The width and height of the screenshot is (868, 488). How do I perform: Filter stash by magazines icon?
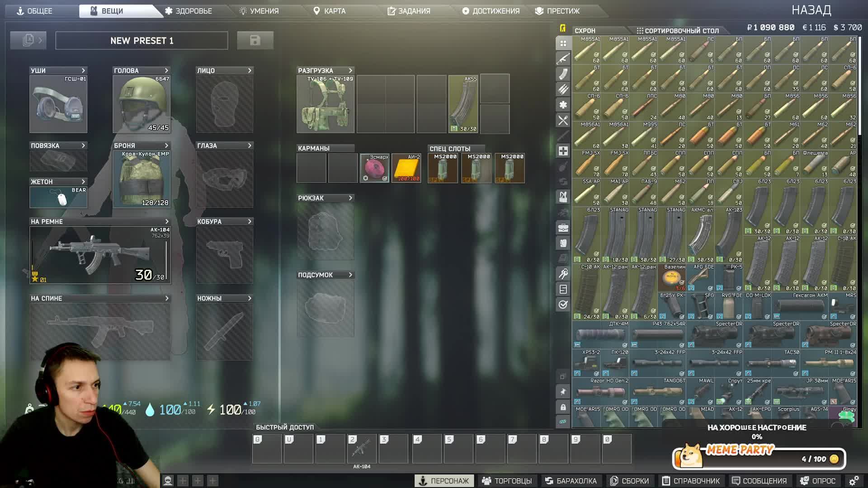563,74
